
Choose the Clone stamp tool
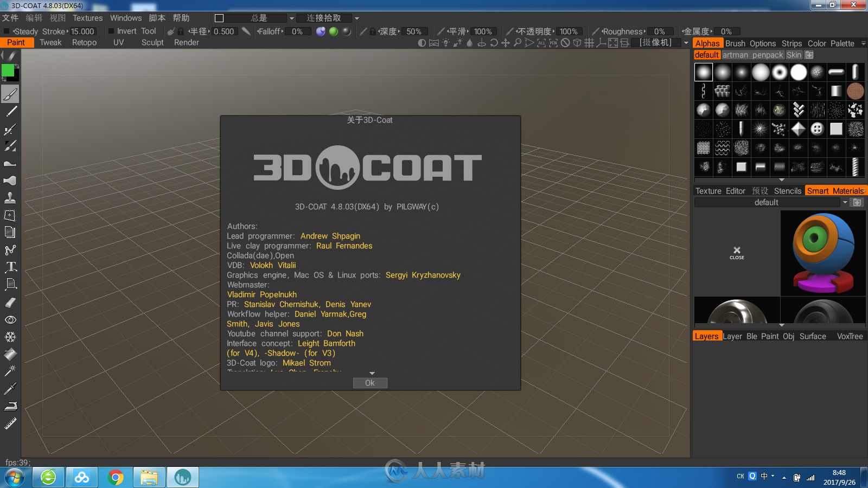pyautogui.click(x=10, y=197)
